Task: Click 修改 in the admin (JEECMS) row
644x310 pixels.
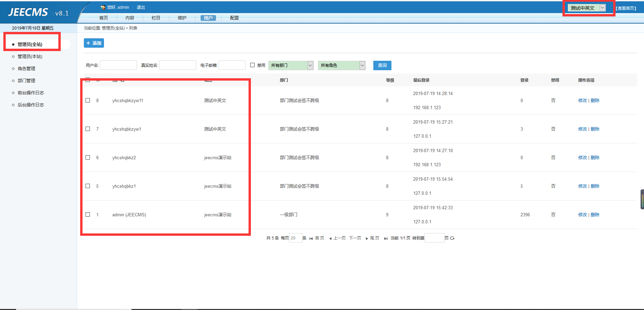Action: point(583,215)
